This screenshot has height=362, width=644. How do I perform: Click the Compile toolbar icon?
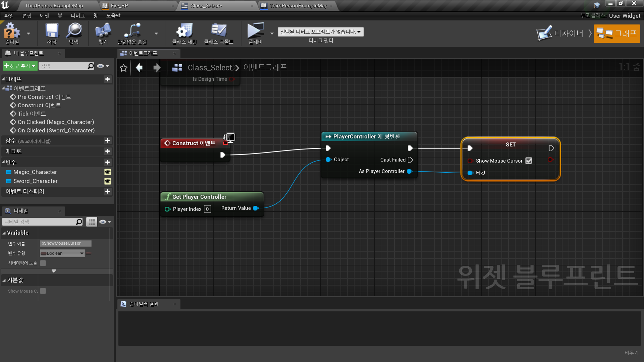pos(12,32)
